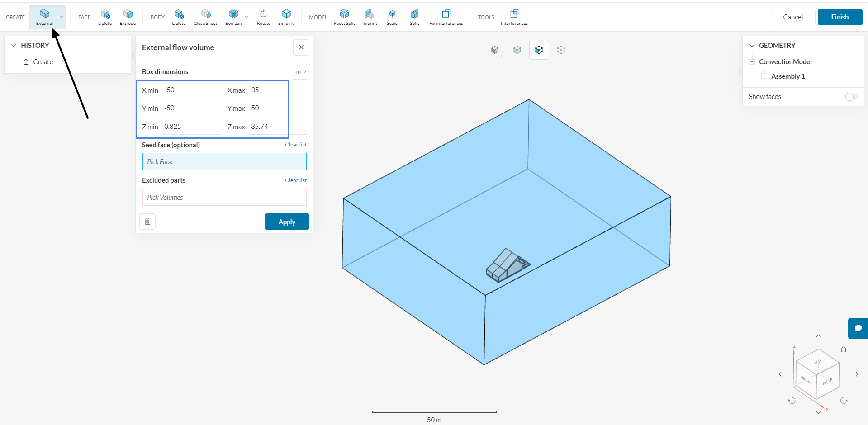Activate the Imprint tool
868x425 pixels.
[x=370, y=17]
